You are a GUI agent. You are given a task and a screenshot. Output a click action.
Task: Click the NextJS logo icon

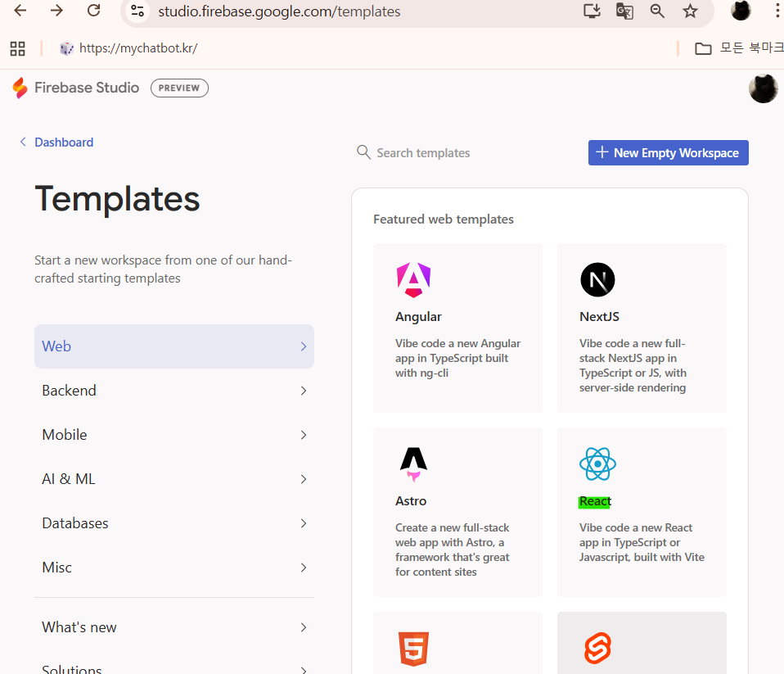pos(597,280)
